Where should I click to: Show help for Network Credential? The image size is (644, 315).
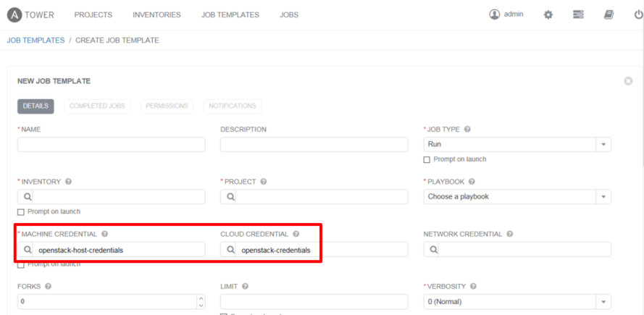point(510,234)
